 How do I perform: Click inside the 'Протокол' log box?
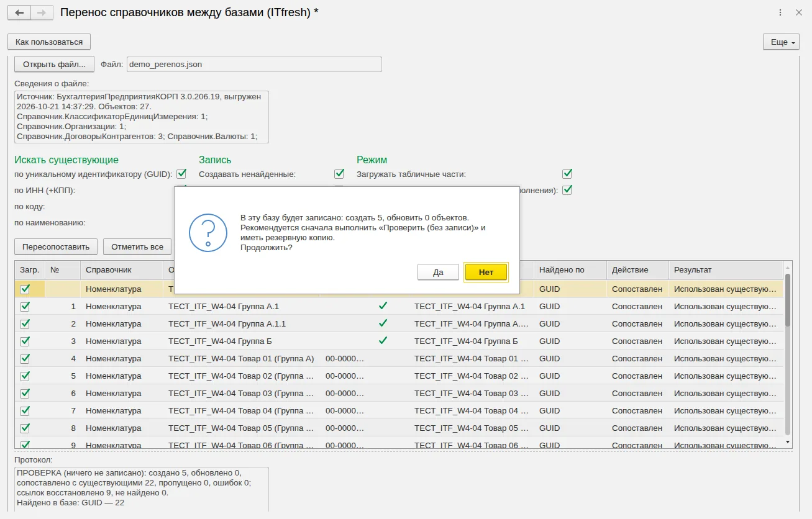(142, 489)
